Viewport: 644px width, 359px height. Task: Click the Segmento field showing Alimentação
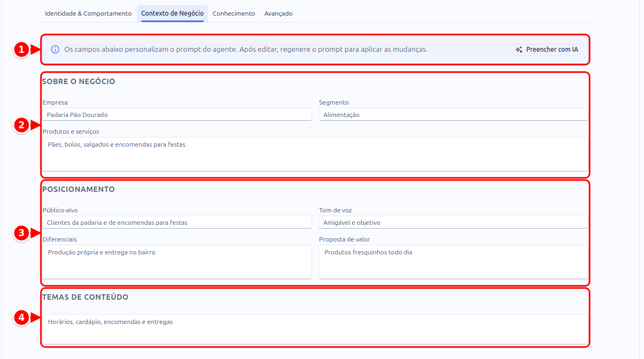tap(453, 115)
